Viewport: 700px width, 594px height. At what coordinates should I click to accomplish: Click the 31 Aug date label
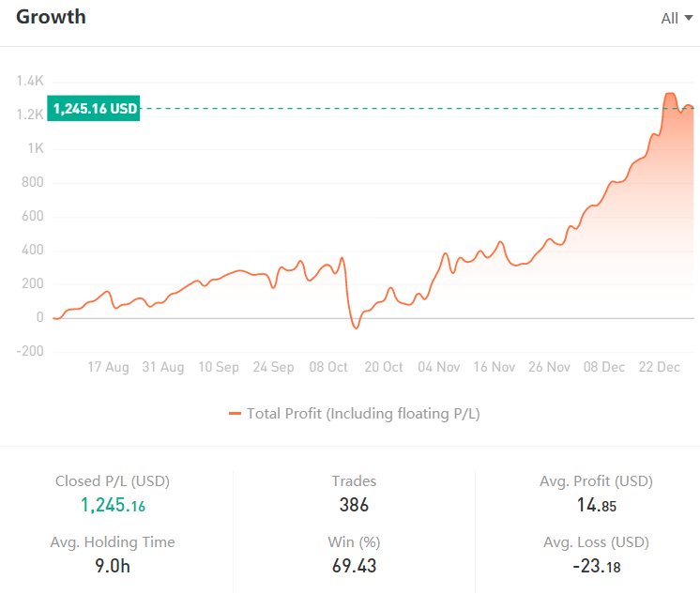click(163, 367)
